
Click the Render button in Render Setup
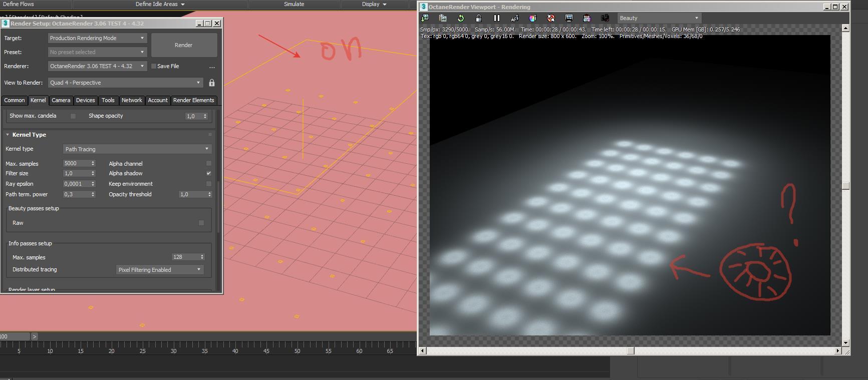pyautogui.click(x=184, y=45)
